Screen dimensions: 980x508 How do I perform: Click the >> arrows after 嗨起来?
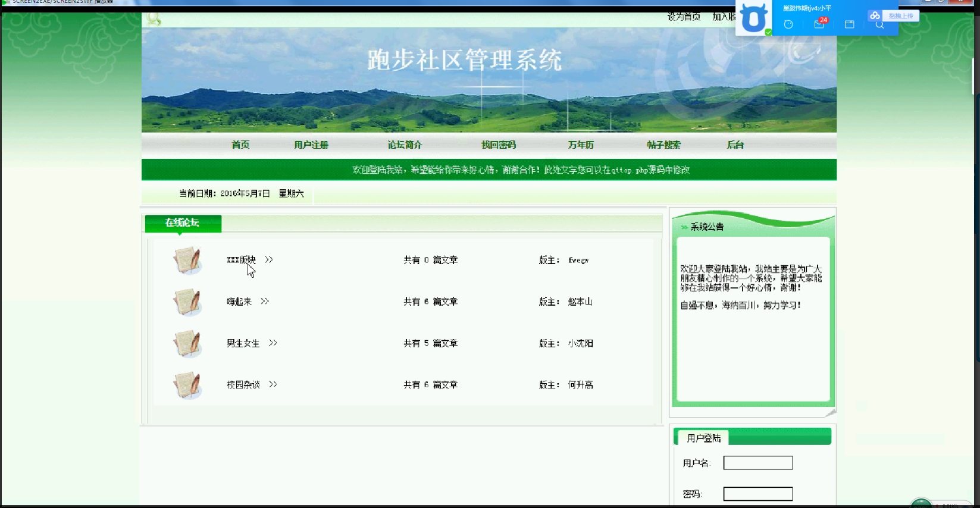click(x=265, y=301)
